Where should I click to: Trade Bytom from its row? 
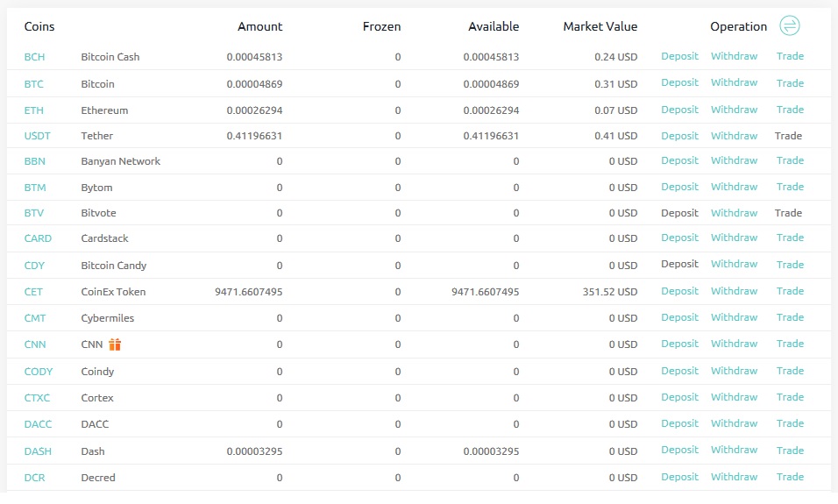pyautogui.click(x=790, y=187)
